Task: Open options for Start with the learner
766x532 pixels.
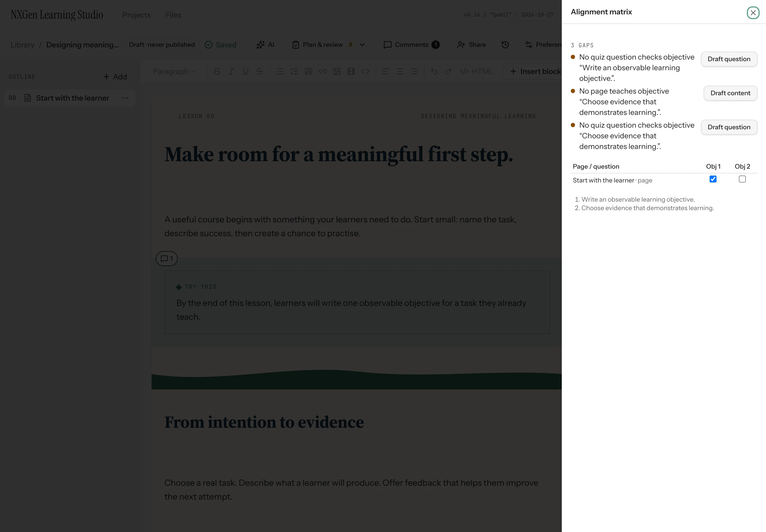Action: (x=125, y=98)
